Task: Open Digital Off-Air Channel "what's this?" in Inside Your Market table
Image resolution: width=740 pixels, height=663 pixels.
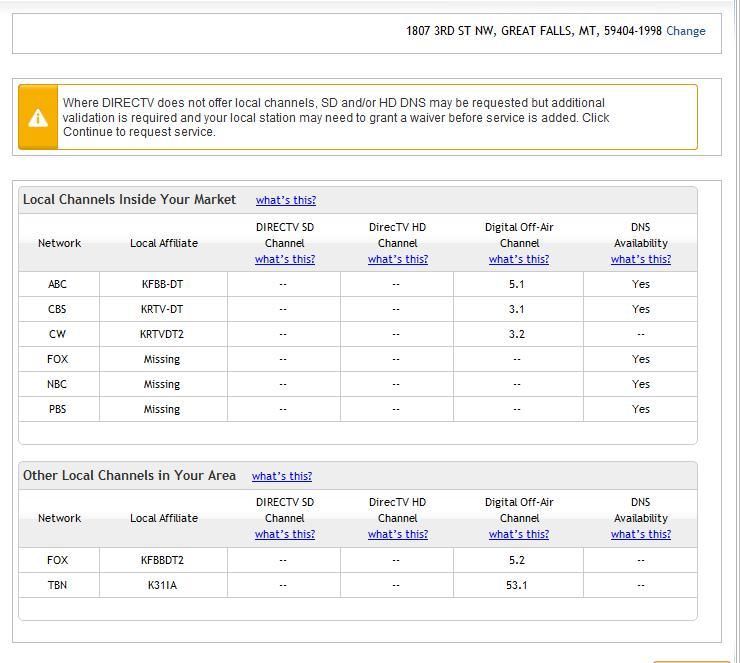Action: [x=519, y=259]
